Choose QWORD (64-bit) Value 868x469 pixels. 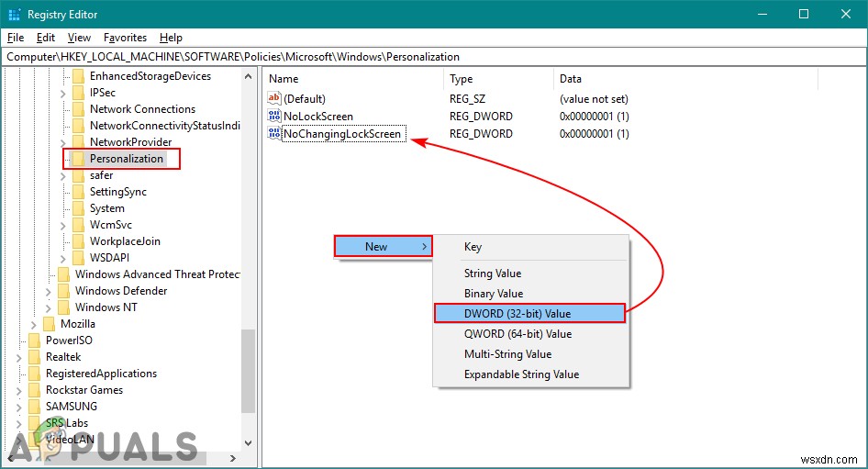(531, 334)
